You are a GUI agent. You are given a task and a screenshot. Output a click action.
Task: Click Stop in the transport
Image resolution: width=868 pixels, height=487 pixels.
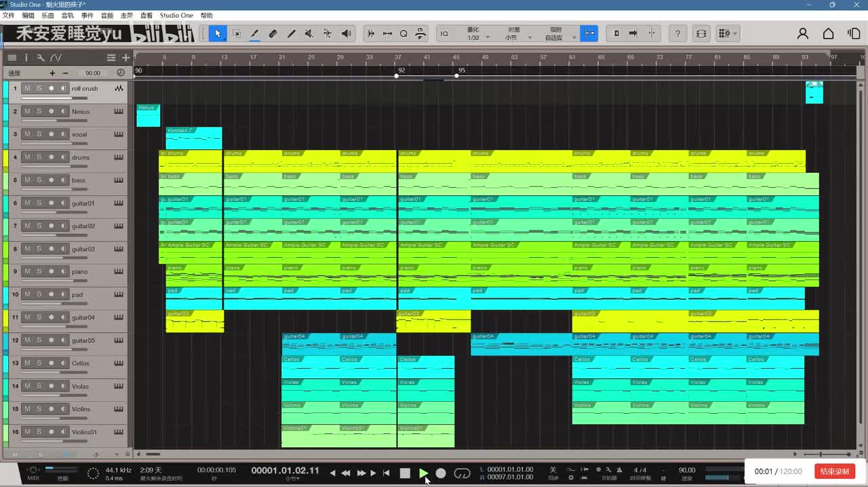pos(405,473)
